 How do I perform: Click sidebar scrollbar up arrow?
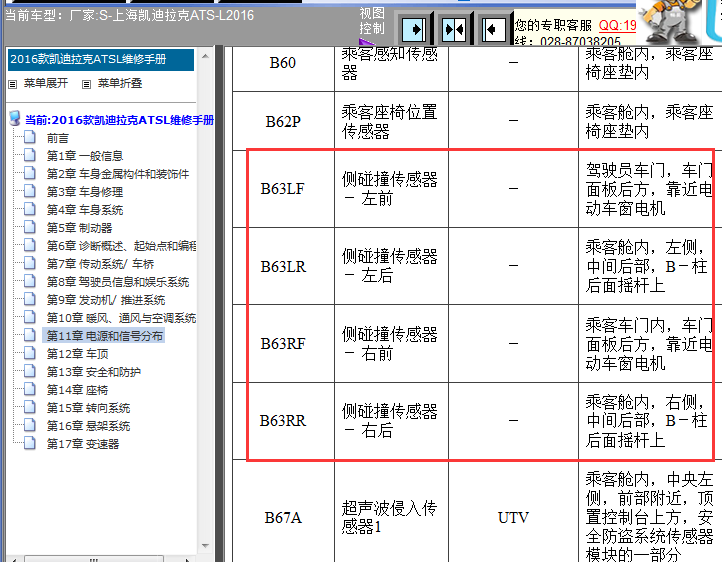click(x=205, y=56)
